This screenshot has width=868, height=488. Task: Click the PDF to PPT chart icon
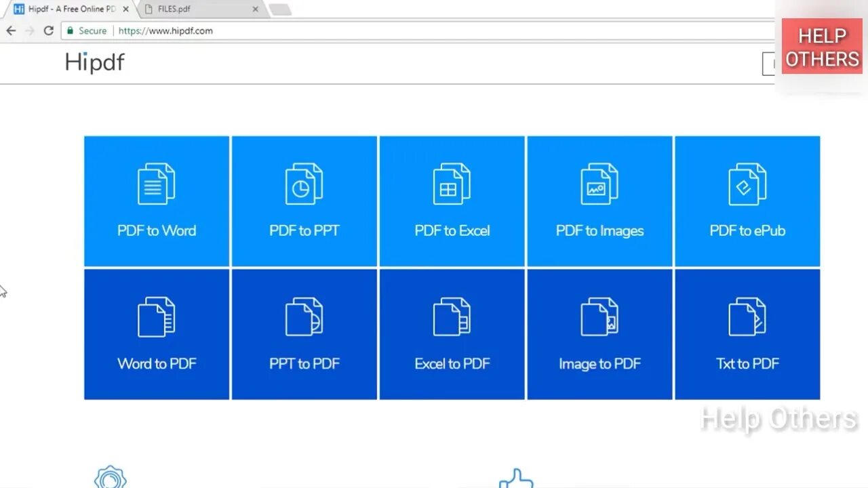click(x=304, y=184)
